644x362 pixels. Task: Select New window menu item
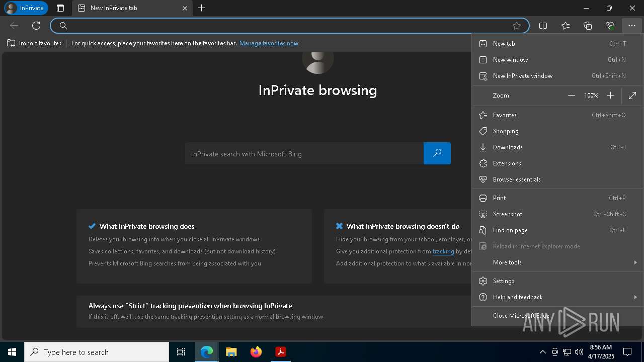(557, 60)
